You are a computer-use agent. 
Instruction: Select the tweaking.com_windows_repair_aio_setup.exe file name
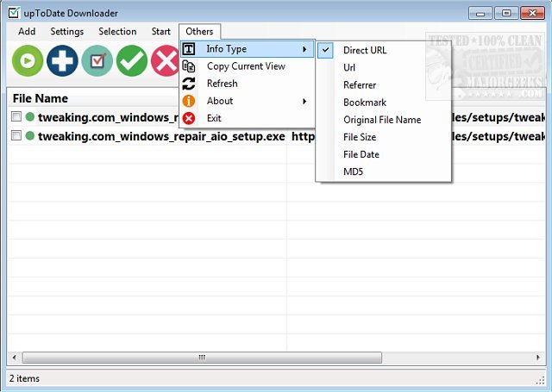[161, 136]
